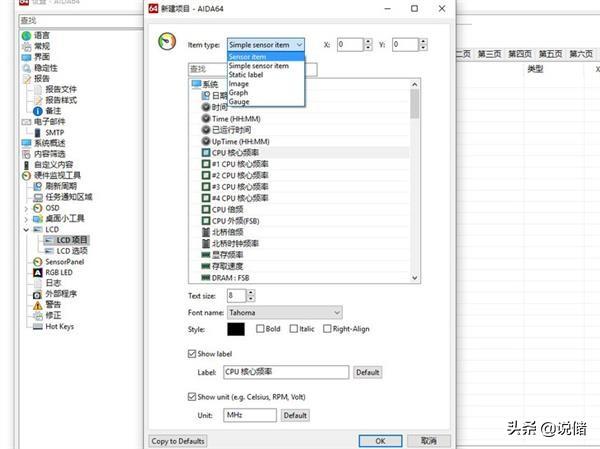Click the gauge icon in the new item dialog
This screenshot has width=600, height=449.
pyautogui.click(x=167, y=42)
